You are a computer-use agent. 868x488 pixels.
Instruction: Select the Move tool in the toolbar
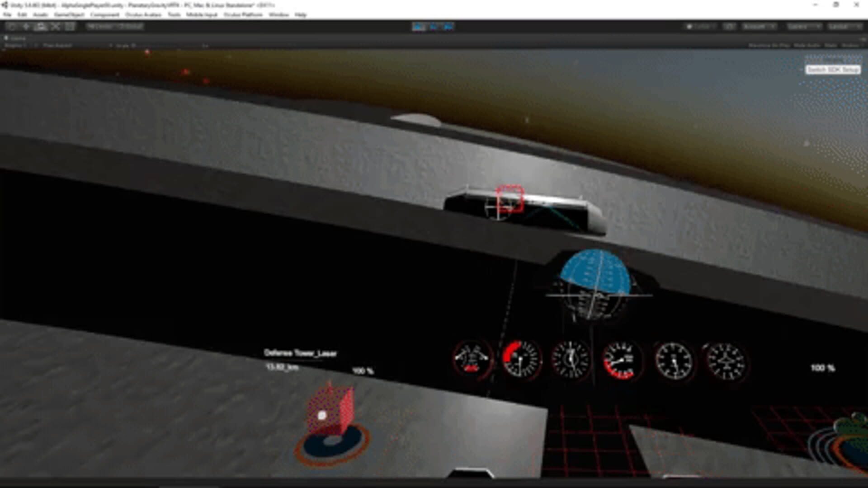coord(27,27)
